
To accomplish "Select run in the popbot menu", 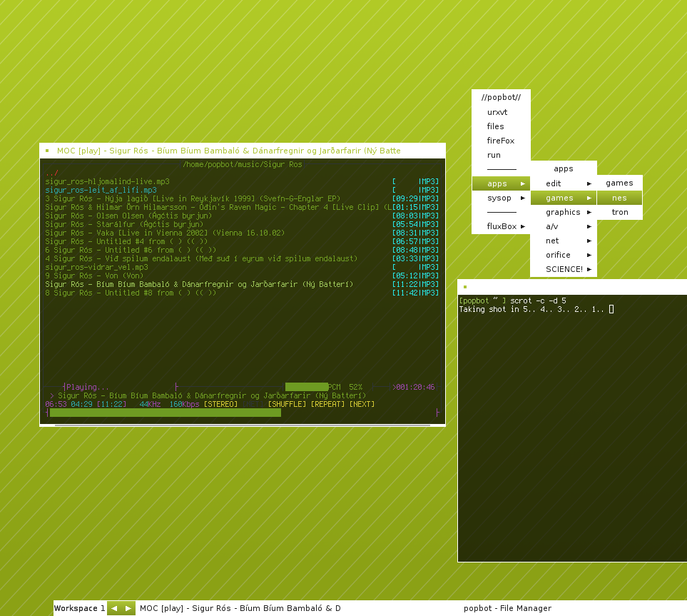I will click(501, 155).
